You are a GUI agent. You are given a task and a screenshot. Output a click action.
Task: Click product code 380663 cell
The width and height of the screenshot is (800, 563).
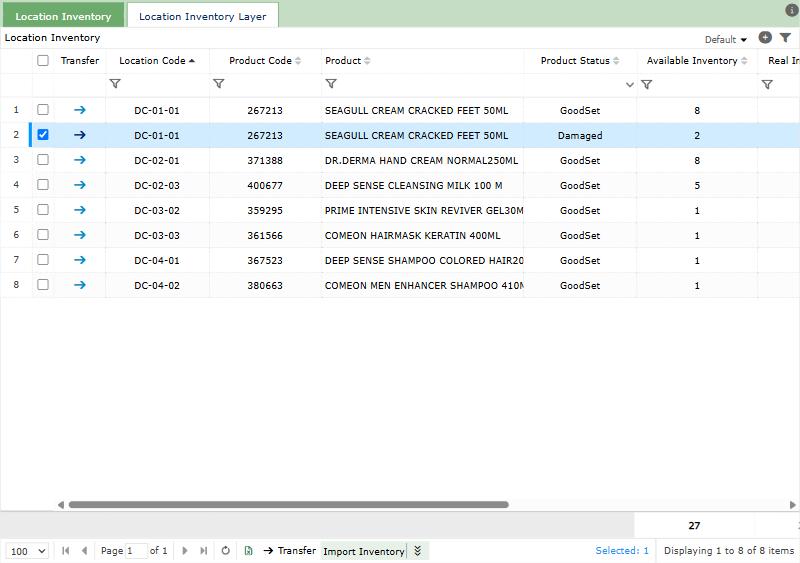click(265, 285)
